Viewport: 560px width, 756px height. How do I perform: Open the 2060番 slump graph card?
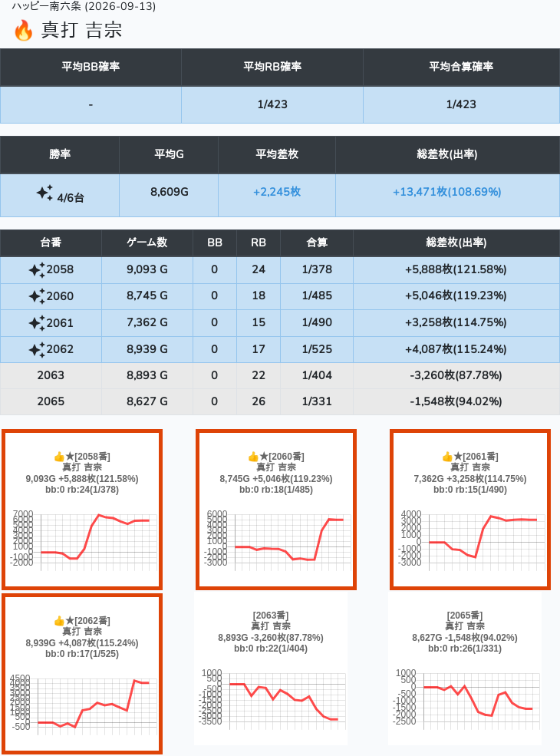[x=276, y=509]
